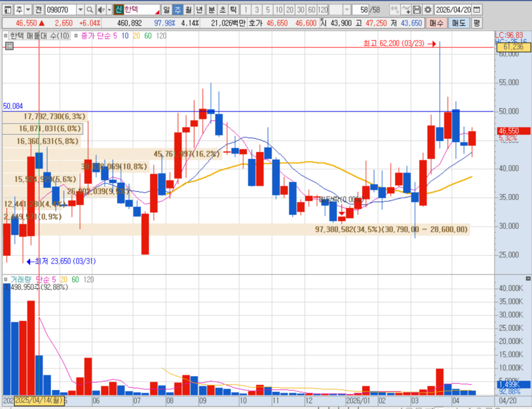532x409 pixels.
Task: Open the empty interval combo dropdown
Action: point(347,9)
